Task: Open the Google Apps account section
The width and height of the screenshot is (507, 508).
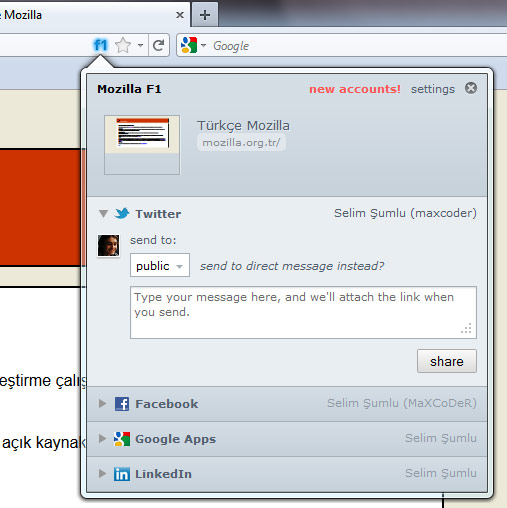Action: pos(287,439)
